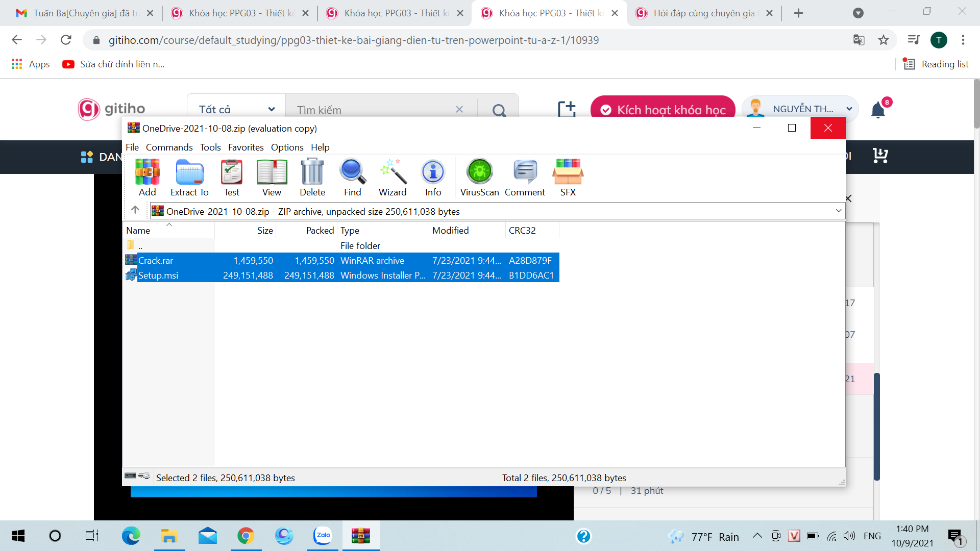This screenshot has height=551, width=980.
Task: Click the SFX toolbar icon
Action: coord(568,177)
